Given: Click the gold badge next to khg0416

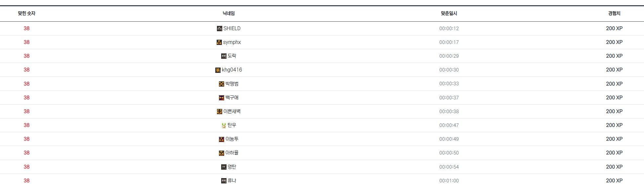Looking at the screenshot, I should point(218,70).
